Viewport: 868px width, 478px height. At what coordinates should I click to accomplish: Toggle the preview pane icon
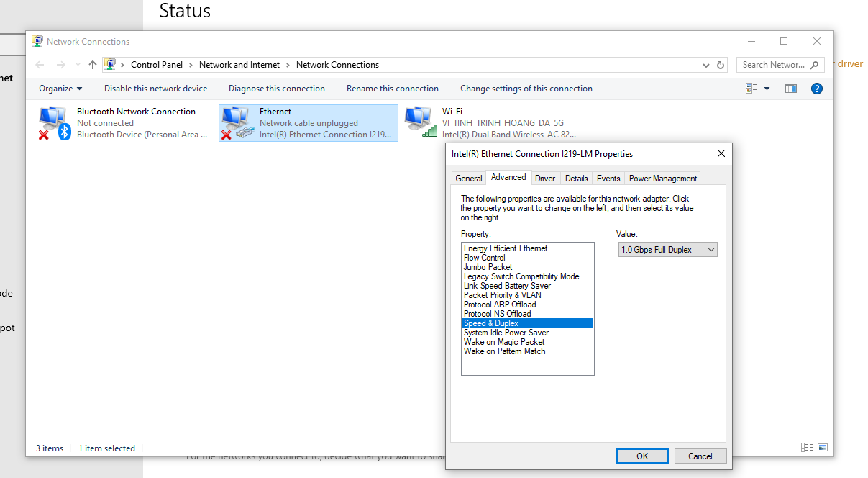[791, 89]
